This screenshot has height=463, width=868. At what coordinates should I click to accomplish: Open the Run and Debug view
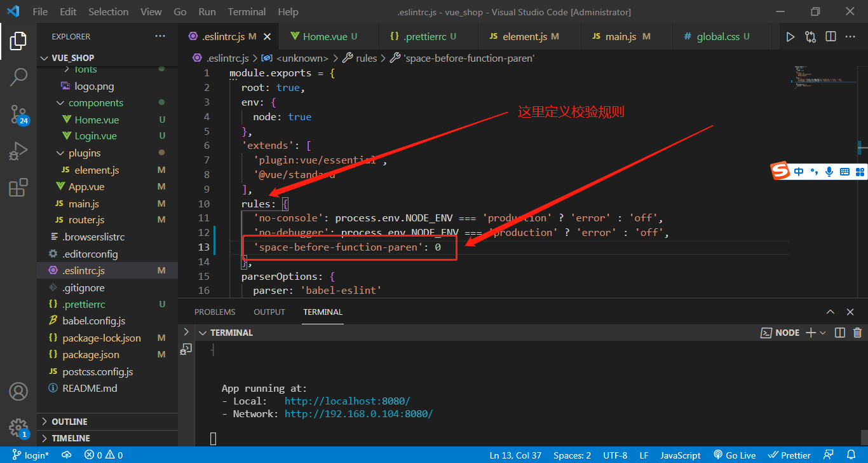pyautogui.click(x=18, y=151)
